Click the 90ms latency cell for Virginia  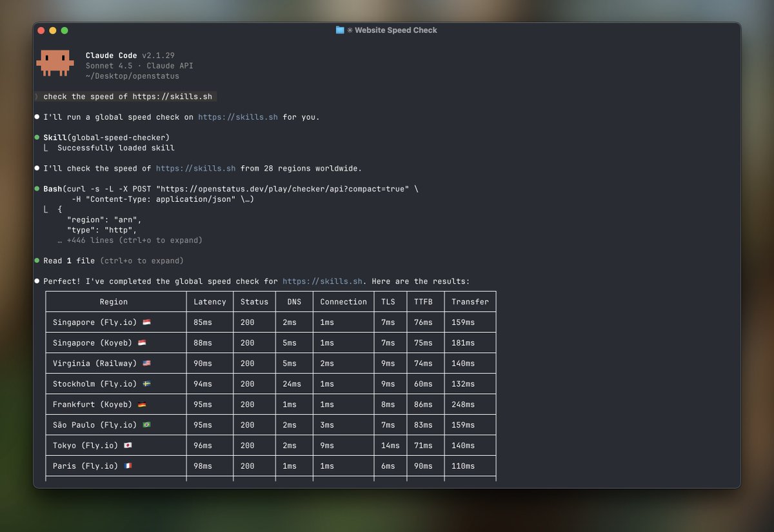tap(203, 364)
